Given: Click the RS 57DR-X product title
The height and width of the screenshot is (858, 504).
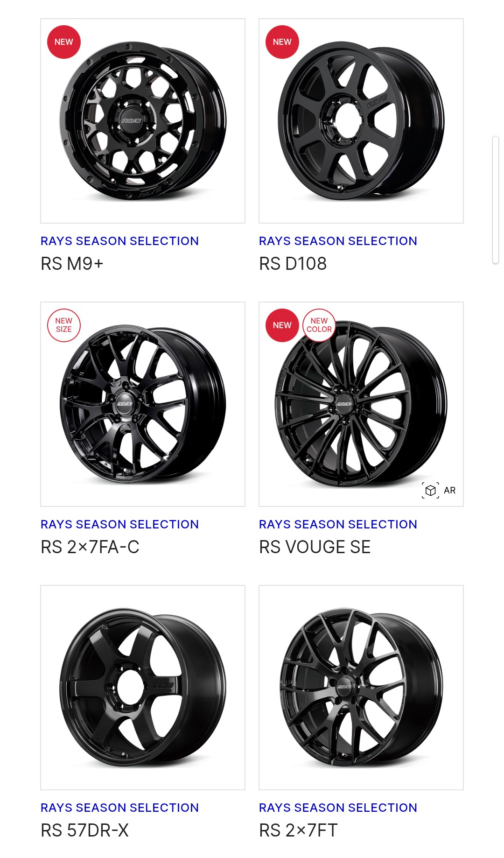Looking at the screenshot, I should click(84, 830).
